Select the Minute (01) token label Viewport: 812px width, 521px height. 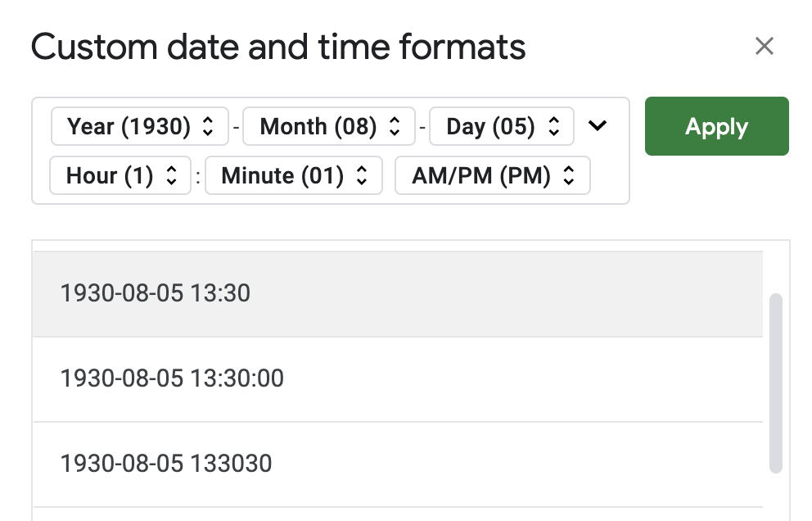click(282, 176)
